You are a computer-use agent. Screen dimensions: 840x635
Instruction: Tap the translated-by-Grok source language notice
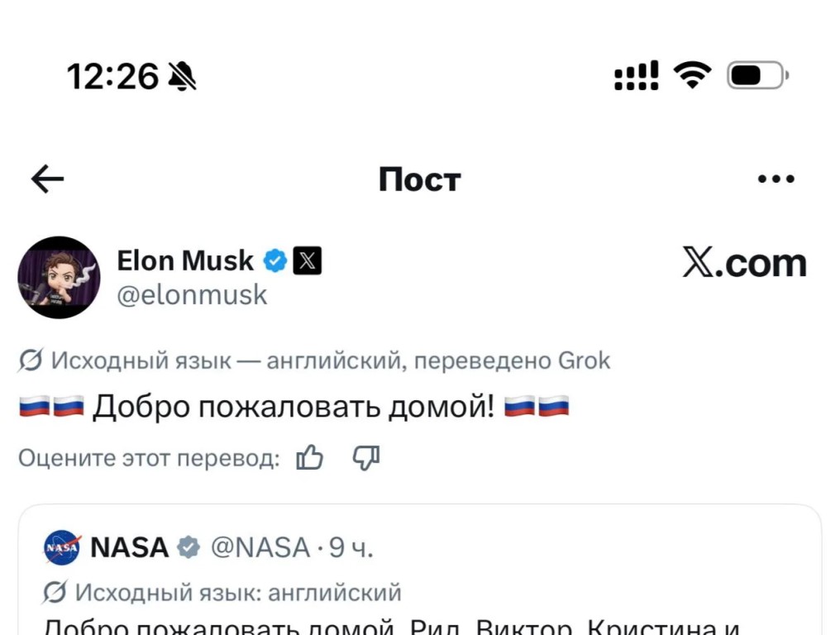pyautogui.click(x=331, y=360)
